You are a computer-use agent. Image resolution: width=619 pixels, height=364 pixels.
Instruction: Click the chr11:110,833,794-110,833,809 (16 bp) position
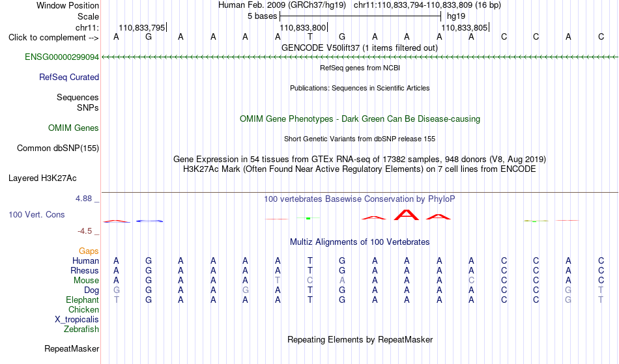427,5
